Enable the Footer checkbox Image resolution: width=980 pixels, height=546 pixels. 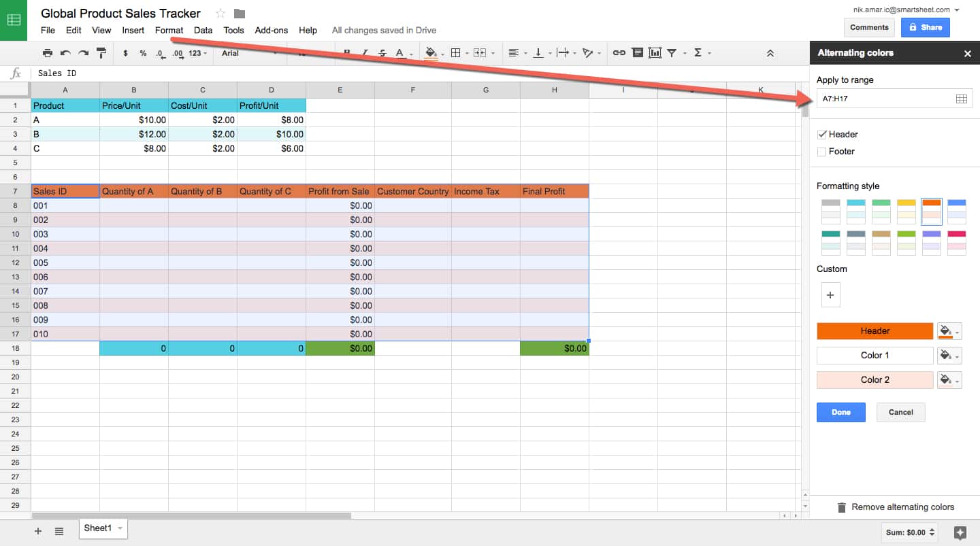tap(822, 152)
